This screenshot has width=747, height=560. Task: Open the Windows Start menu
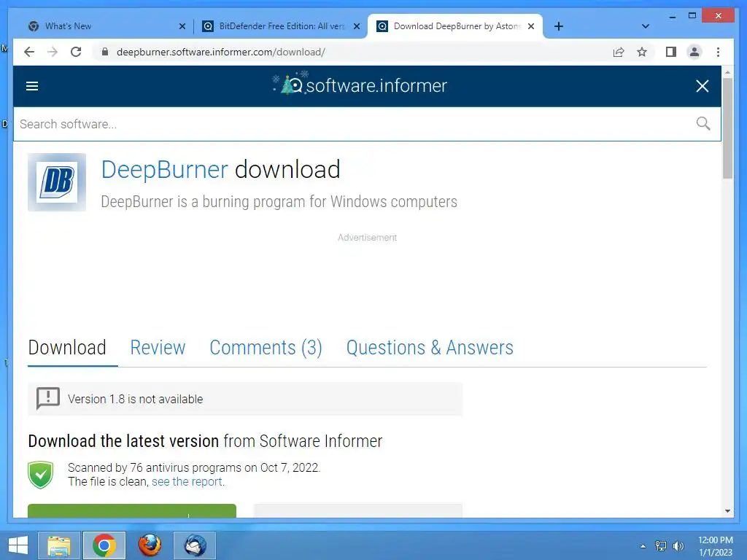[18, 545]
